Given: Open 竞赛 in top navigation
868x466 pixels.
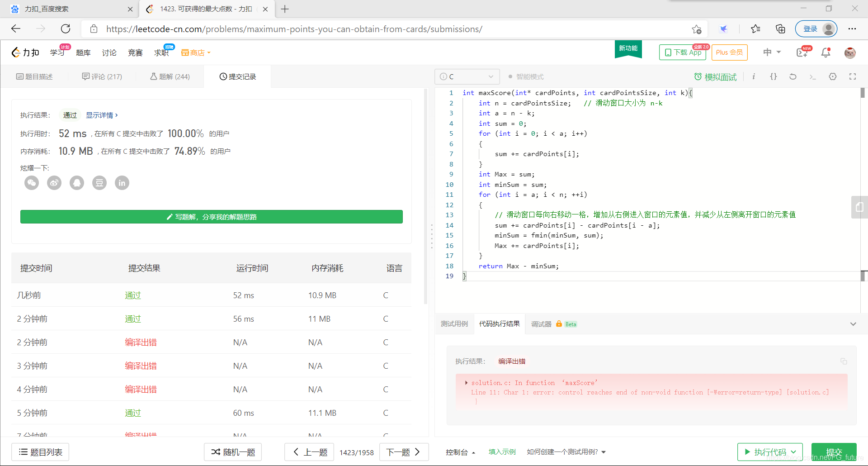Looking at the screenshot, I should click(135, 53).
